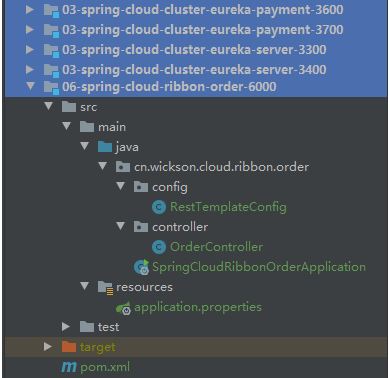
Task: Select the test folder label
Action: [109, 327]
